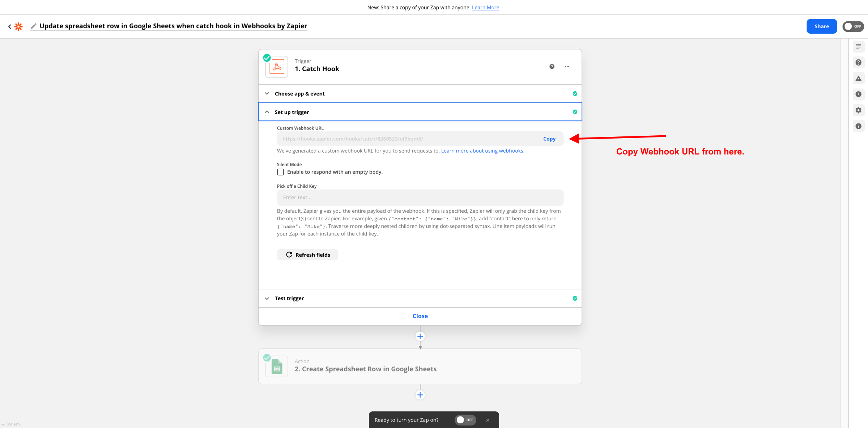Viewport: 868px width, 428px height.
Task: Open help panel in right sidebar
Action: pyautogui.click(x=859, y=63)
